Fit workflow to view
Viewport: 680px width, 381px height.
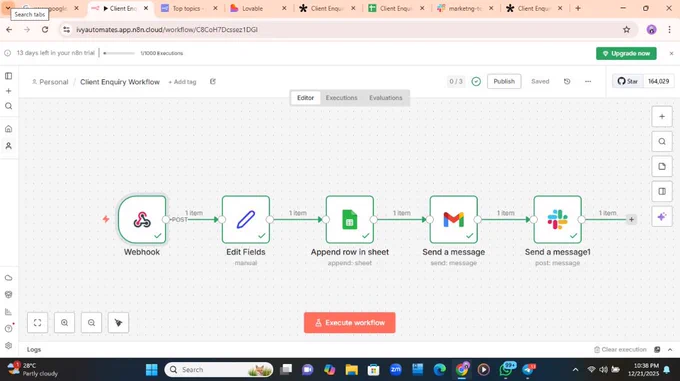click(37, 322)
